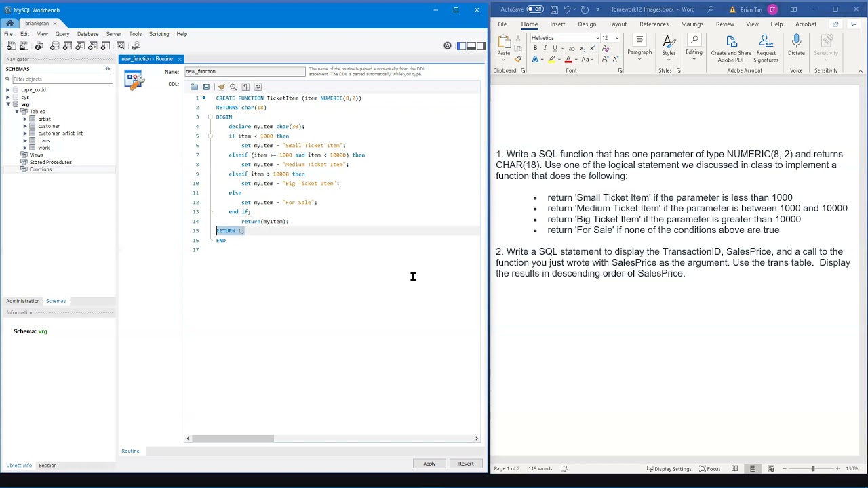Click the Filter objects search field
The width and height of the screenshot is (868, 488).
click(62, 79)
